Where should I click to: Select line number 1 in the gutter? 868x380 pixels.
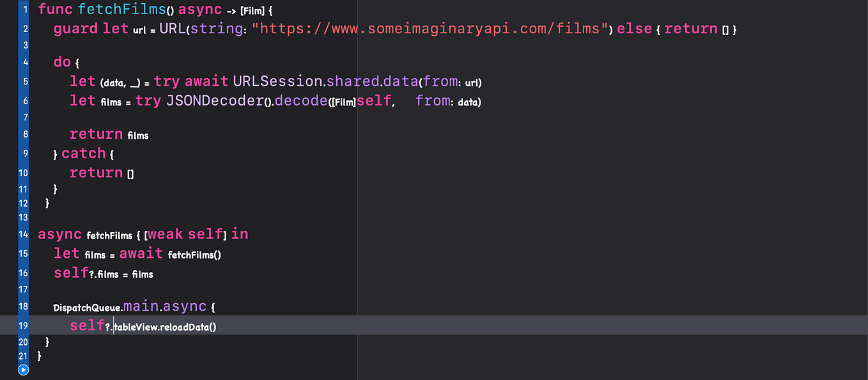[24, 9]
